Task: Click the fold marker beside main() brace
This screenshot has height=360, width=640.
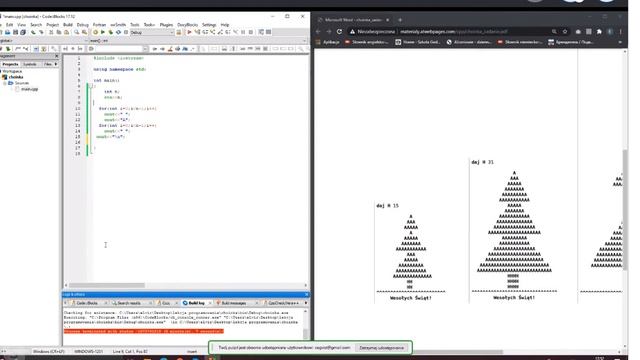Action: pos(91,86)
